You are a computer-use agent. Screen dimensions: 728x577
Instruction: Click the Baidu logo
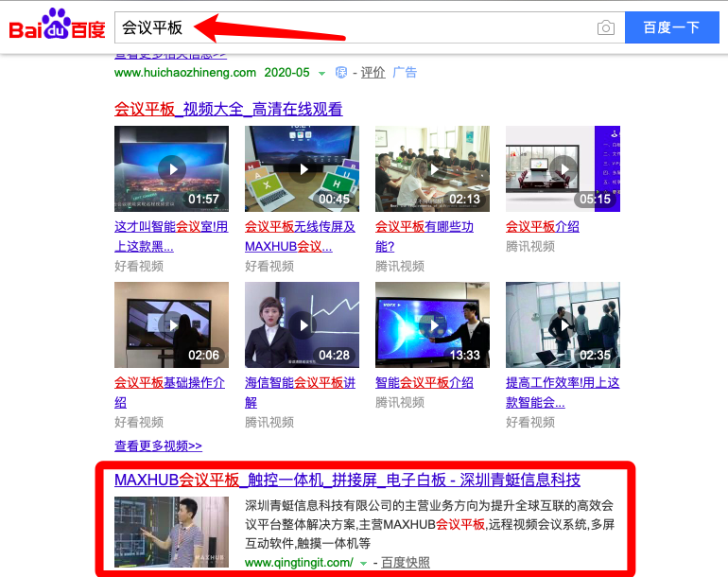coord(57,25)
